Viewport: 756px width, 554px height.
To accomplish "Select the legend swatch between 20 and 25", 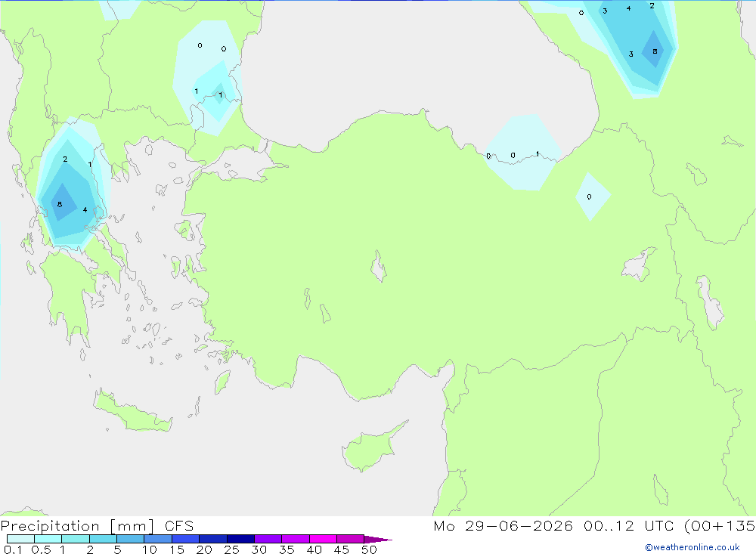I will pyautogui.click(x=213, y=539).
